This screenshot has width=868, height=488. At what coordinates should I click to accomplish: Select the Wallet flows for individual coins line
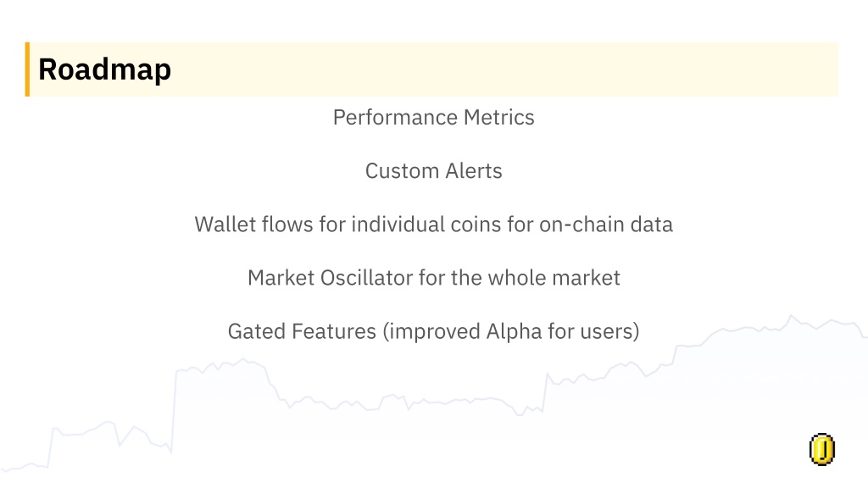(x=433, y=225)
